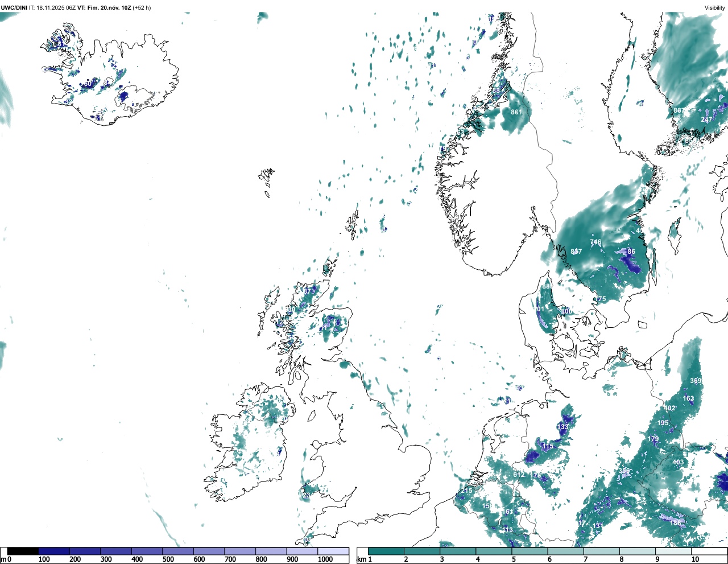
Task: Click the 5–6 km legend color block
Action: pos(530,551)
